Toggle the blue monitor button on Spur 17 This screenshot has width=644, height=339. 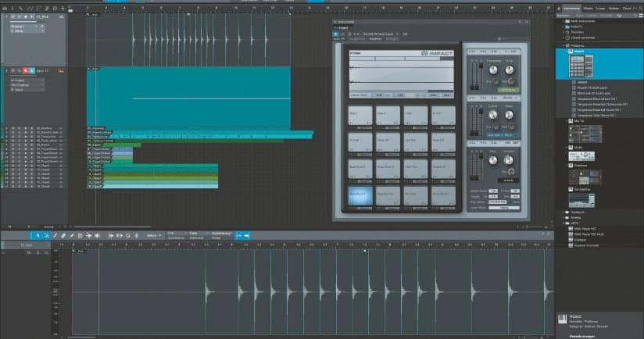(x=31, y=70)
